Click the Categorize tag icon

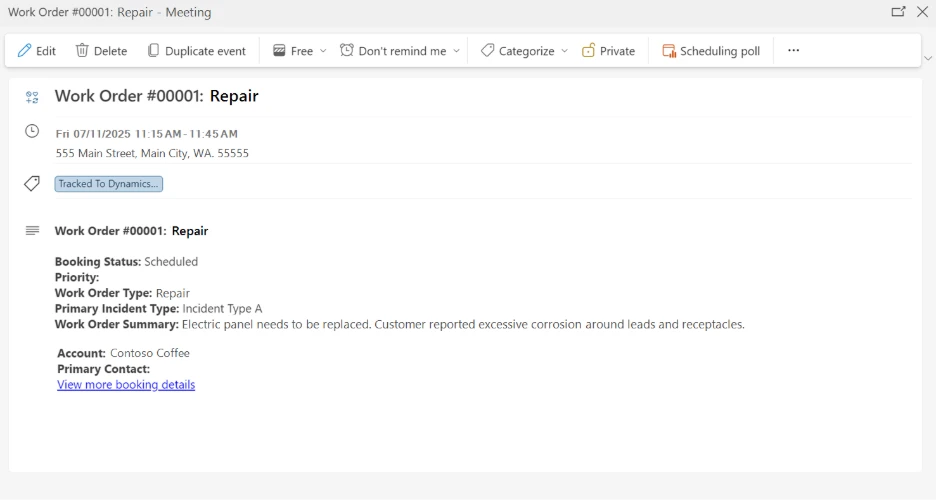[487, 51]
